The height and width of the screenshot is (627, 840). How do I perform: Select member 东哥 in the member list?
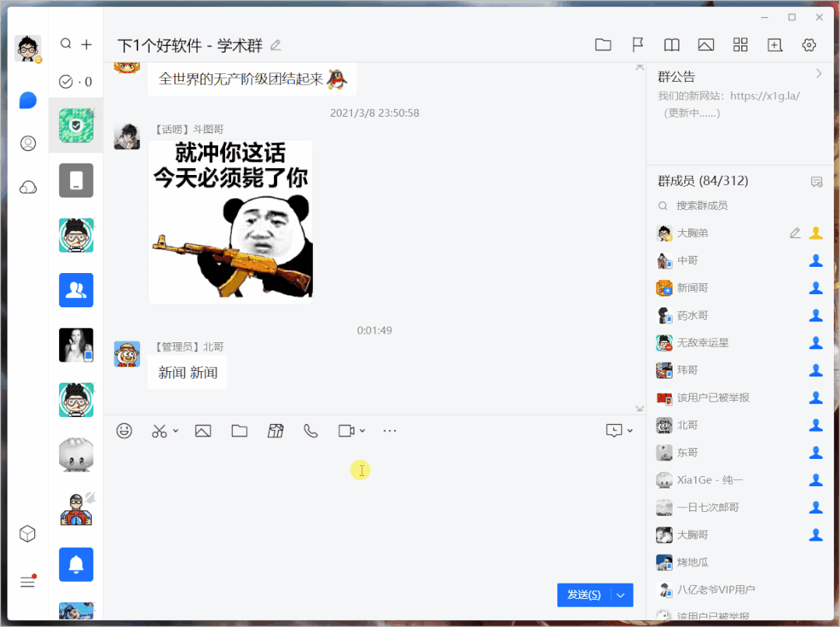click(x=740, y=453)
